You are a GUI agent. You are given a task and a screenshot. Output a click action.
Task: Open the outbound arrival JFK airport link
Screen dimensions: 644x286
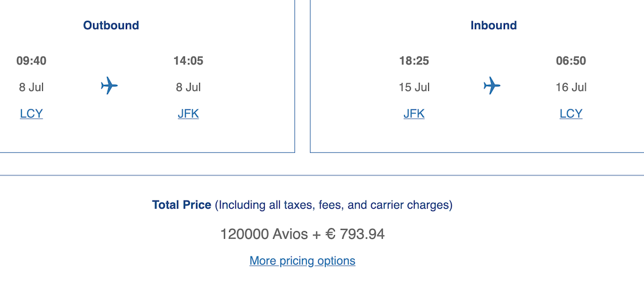click(188, 114)
